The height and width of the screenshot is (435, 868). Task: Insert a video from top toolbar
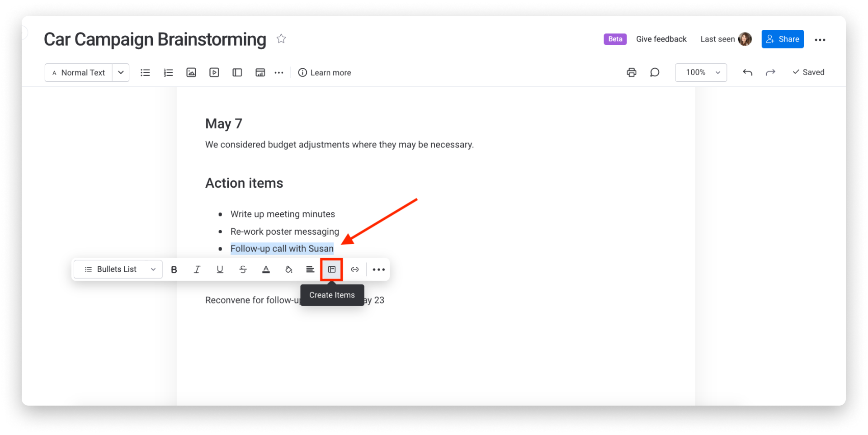coord(214,72)
